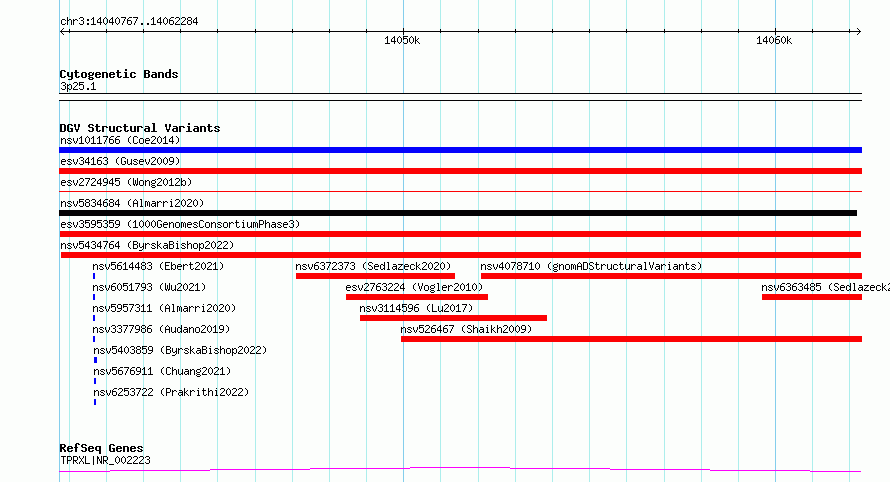Image resolution: width=890 pixels, height=482 pixels.
Task: Click the 14060k ruler label
Action: coord(774,40)
